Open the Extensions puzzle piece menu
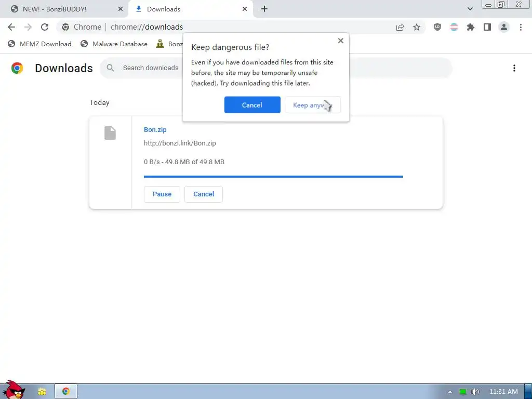Screen dimensions: 532x399 coord(471,27)
